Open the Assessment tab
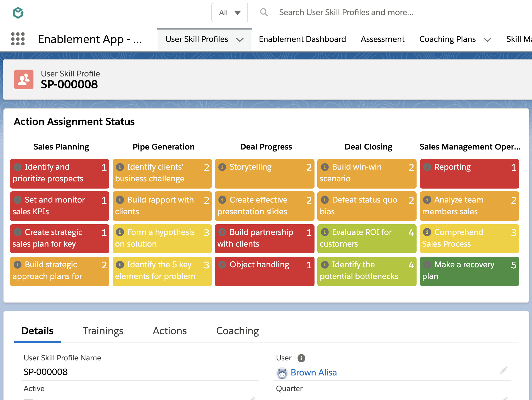The image size is (532, 400). [383, 39]
